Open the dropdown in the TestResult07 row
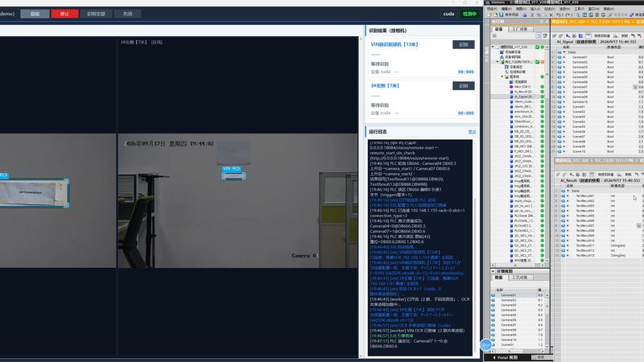 click(x=638, y=226)
